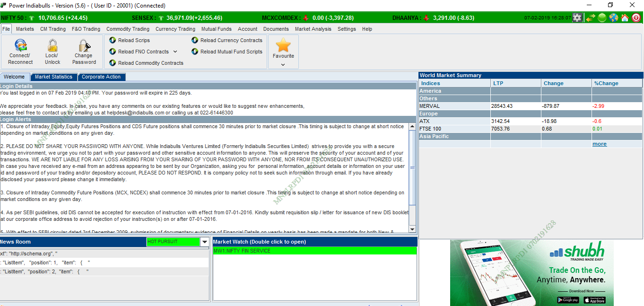Viewport: 644px width, 306px height.
Task: Click the home icon in the top bar
Action: (625, 18)
